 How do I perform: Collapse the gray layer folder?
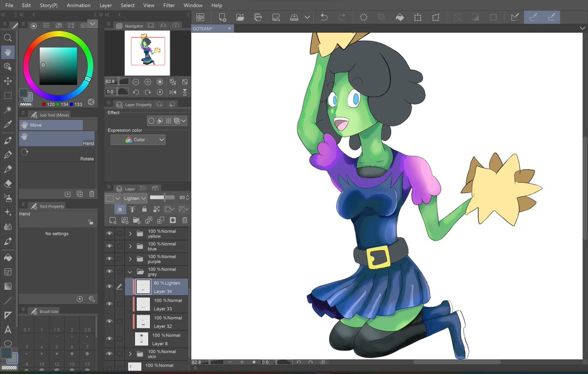point(130,272)
